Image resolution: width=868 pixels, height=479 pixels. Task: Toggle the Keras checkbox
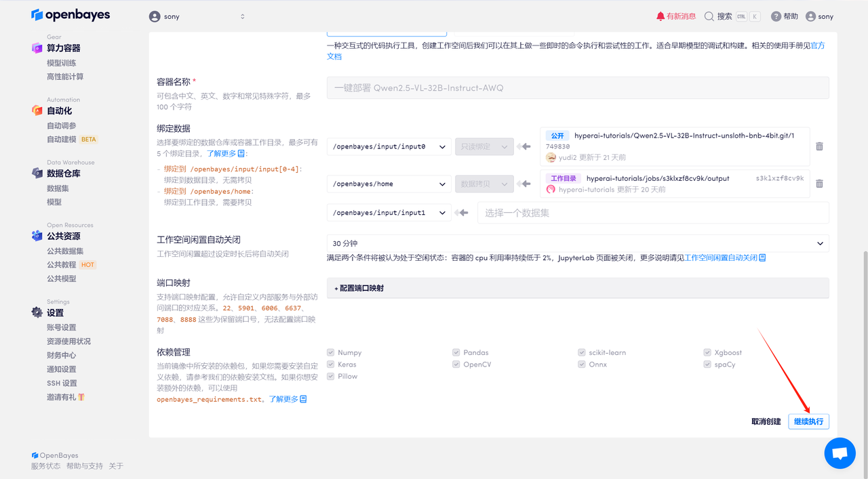click(x=331, y=364)
